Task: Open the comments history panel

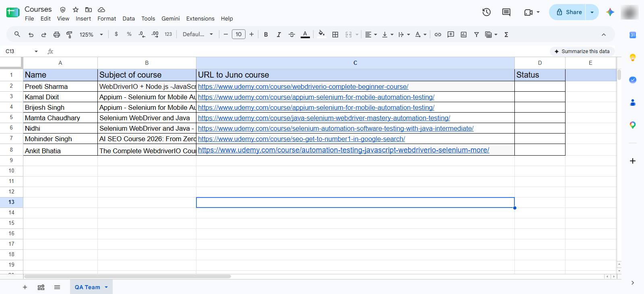Action: click(506, 12)
